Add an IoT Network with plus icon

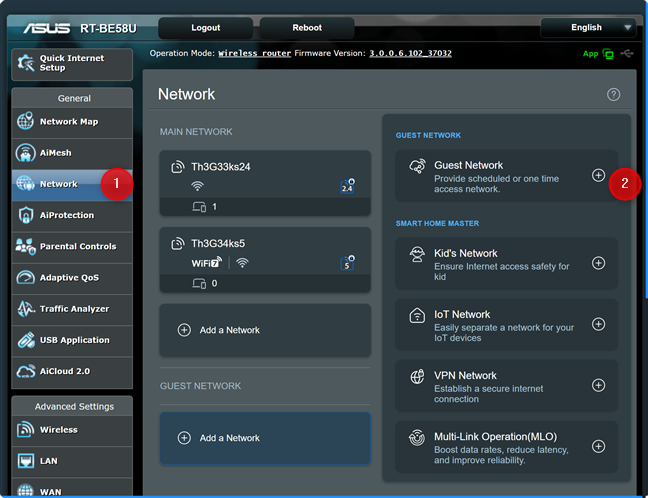coord(598,324)
